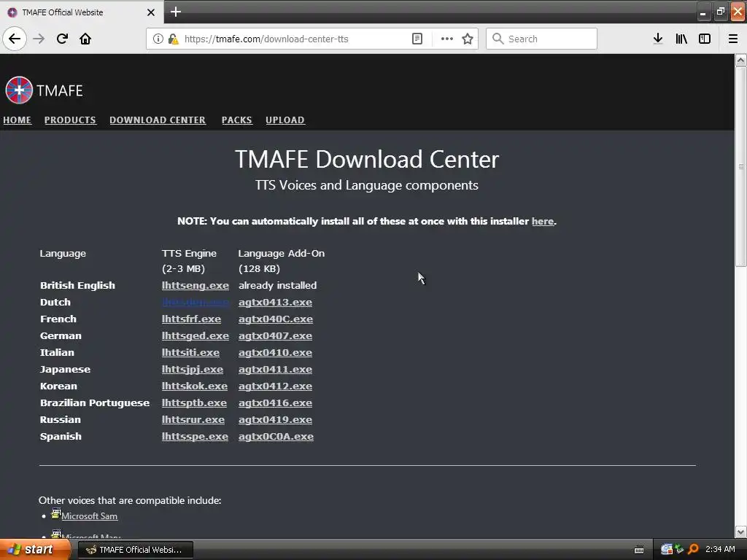Download agtx0410.exe Italian add-on
Screen dimensions: 747x560
(275, 352)
